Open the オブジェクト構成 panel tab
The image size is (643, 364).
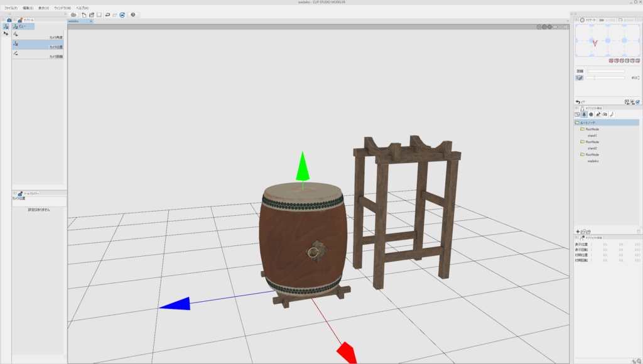pos(591,108)
